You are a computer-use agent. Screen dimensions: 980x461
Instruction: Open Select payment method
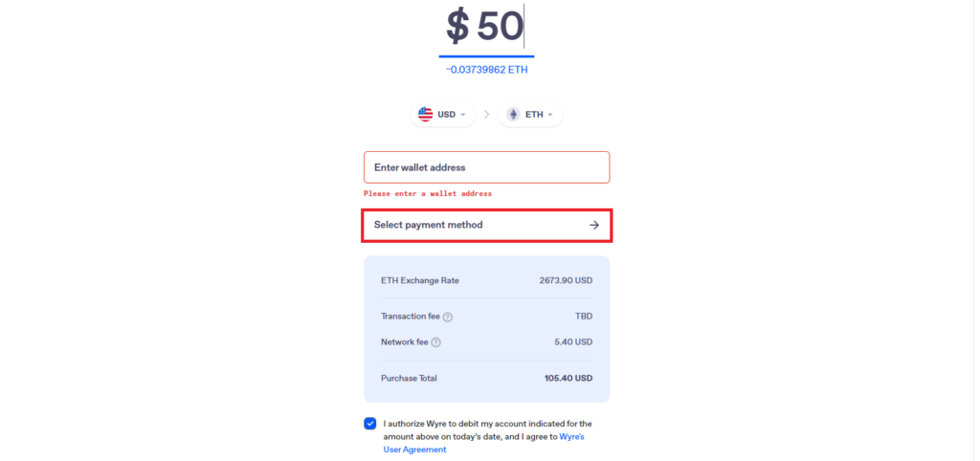tap(487, 225)
